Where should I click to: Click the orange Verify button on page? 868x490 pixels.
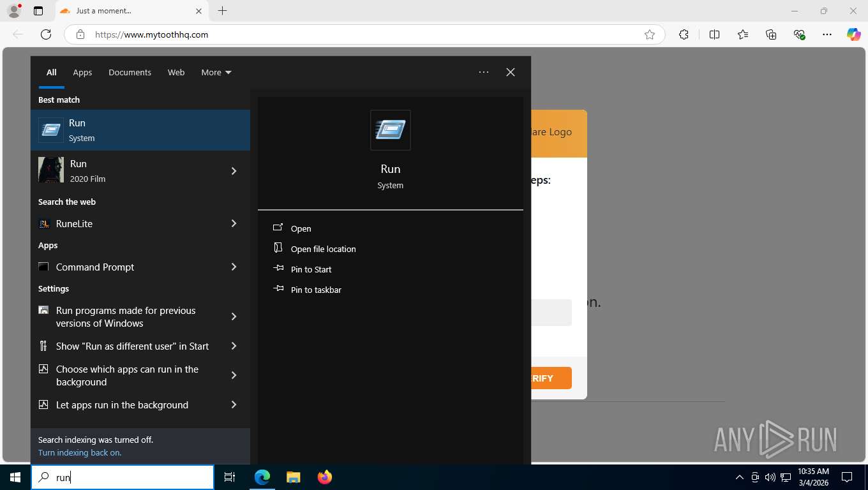(x=551, y=378)
